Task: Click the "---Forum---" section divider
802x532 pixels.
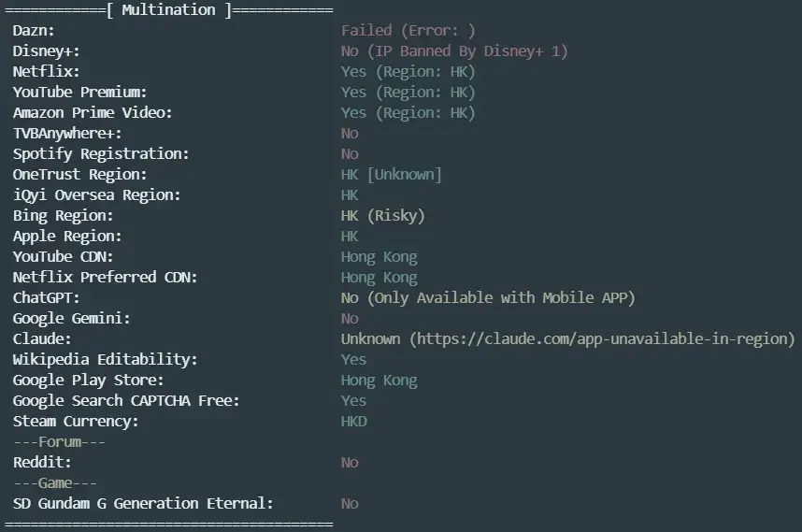Action: click(x=59, y=442)
